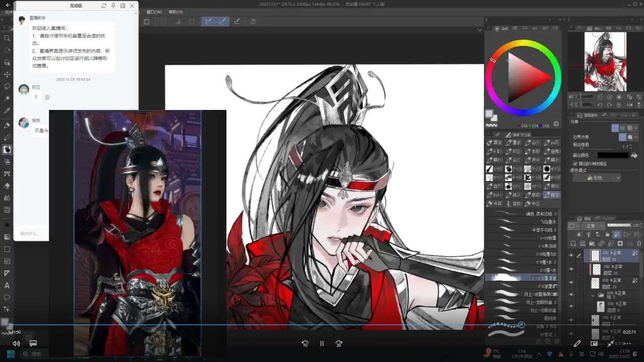Click the delete layer trash icon

(639, 243)
